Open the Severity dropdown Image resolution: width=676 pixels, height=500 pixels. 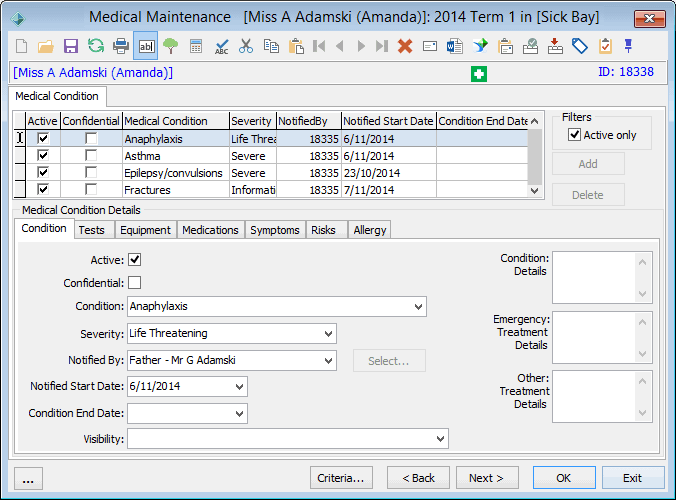(328, 334)
